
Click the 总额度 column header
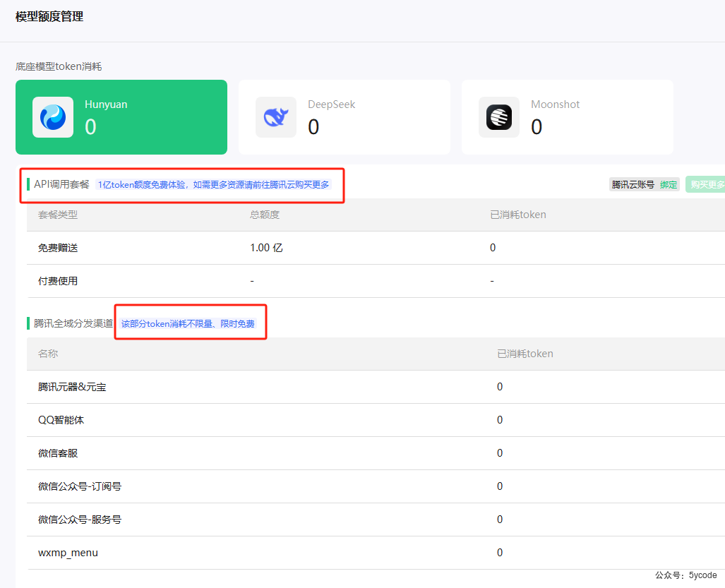265,215
